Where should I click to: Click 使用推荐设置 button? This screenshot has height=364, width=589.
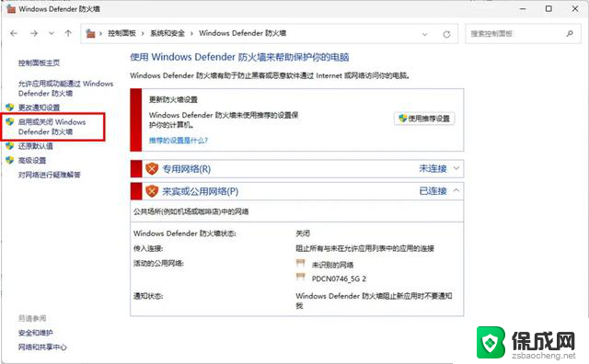(424, 119)
